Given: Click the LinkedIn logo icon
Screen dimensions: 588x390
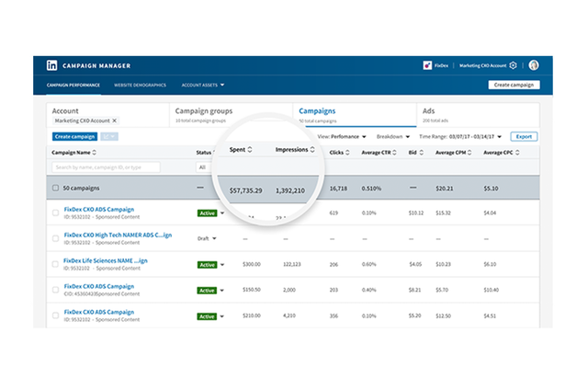Looking at the screenshot, I should coord(51,65).
